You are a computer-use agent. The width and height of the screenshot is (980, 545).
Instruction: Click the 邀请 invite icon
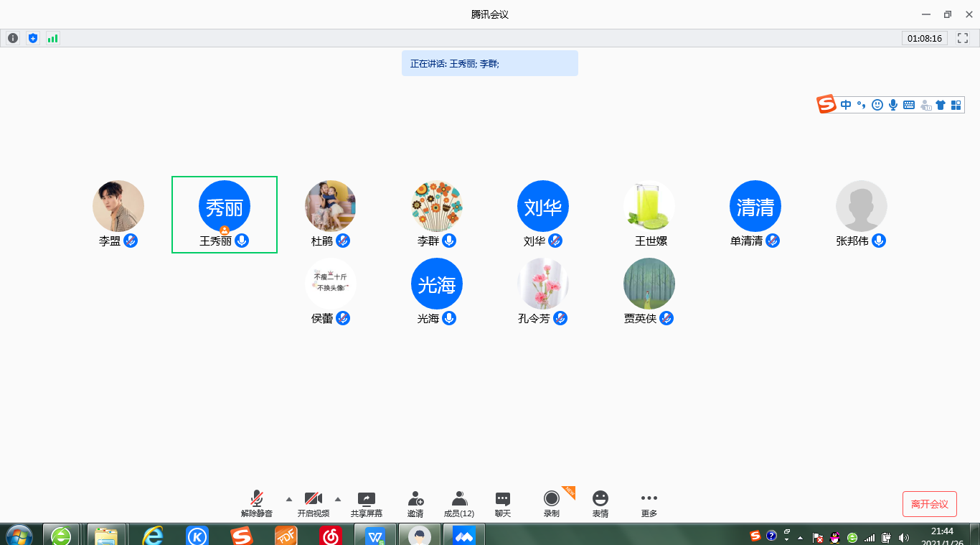pos(415,504)
